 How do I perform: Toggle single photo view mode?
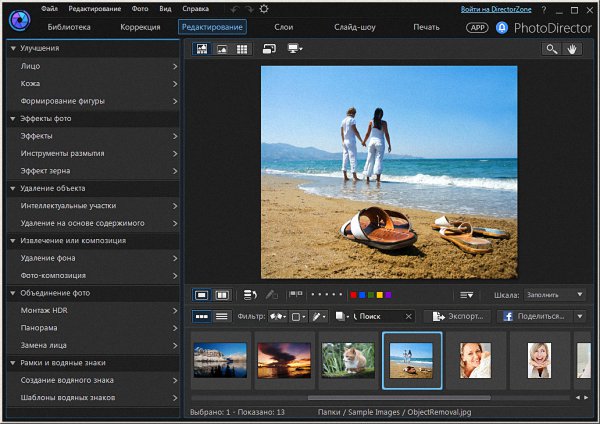point(201,295)
